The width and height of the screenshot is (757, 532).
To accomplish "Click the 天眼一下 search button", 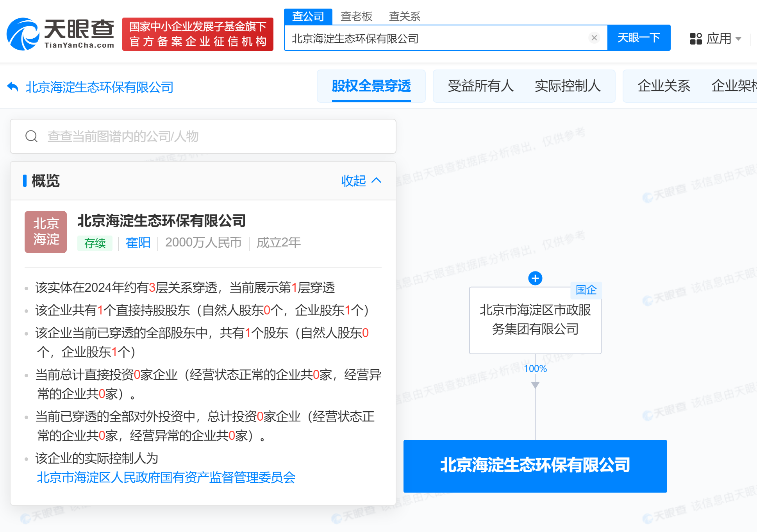I will pos(639,38).
